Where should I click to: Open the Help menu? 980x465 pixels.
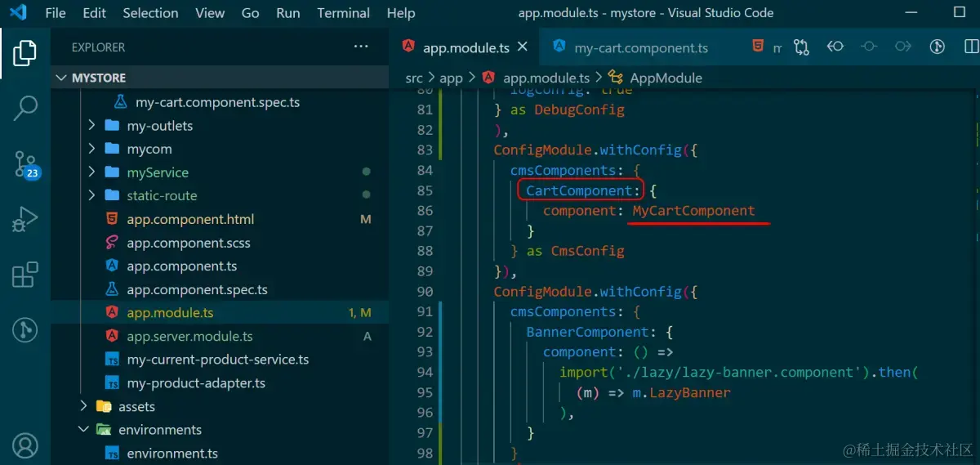point(401,13)
